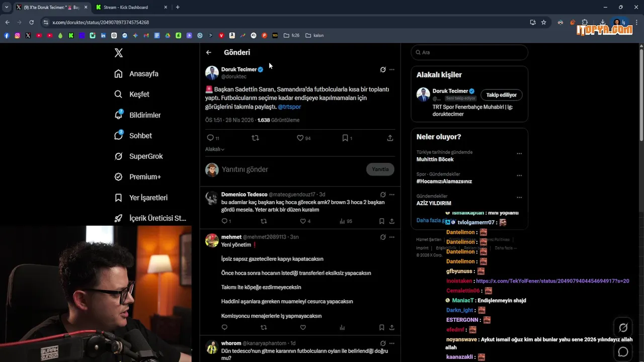
Task: Go back with the Gönderi arrow
Action: coord(209,52)
